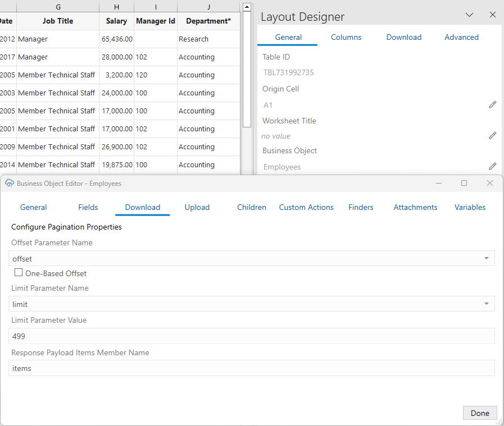Edit the Employees Business Object via pencil icon

point(492,166)
